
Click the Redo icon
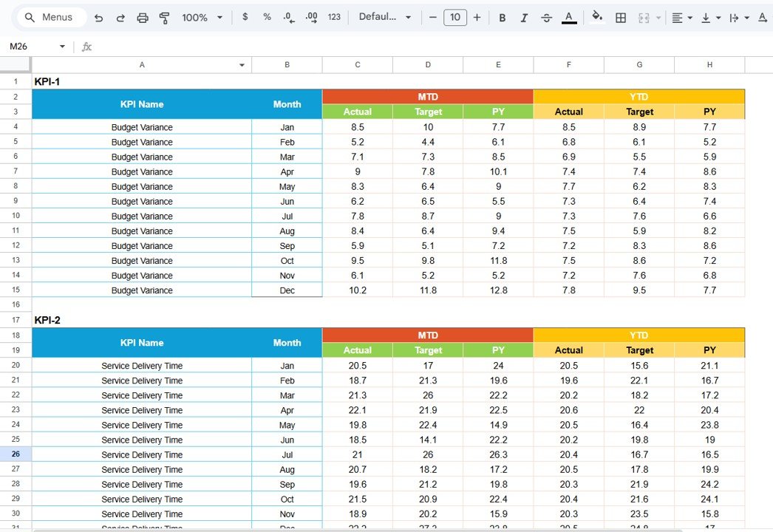point(120,17)
